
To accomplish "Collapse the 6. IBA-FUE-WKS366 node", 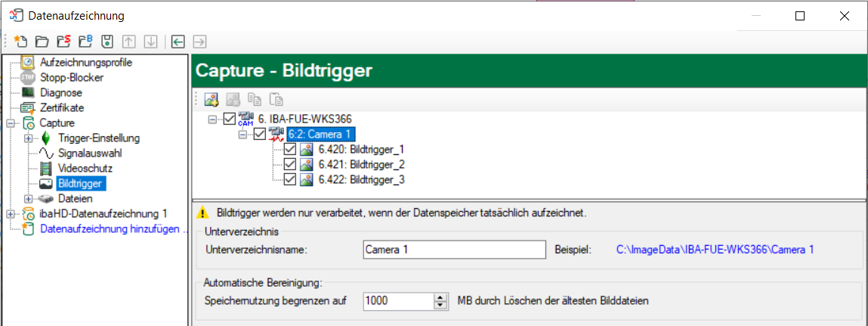I will 213,120.
